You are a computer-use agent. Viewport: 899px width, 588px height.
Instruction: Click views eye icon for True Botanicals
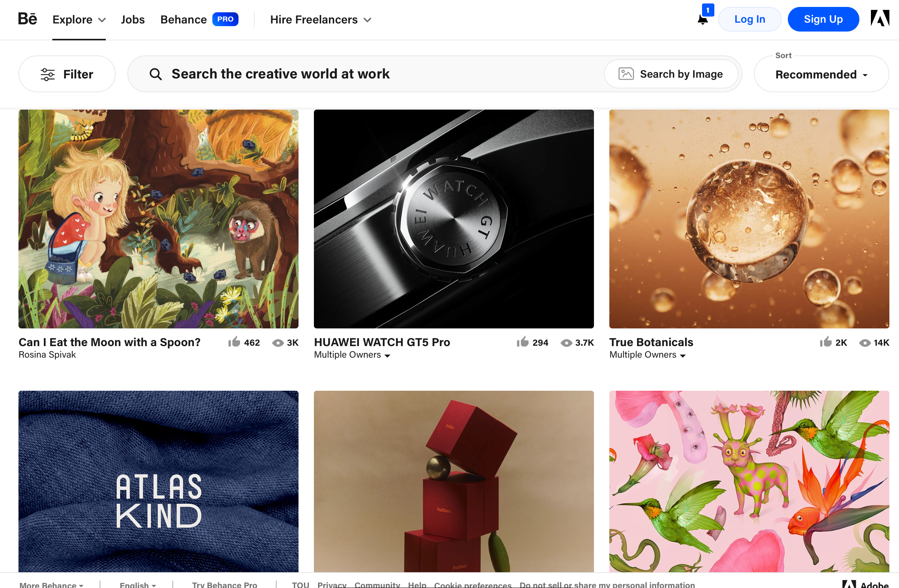coord(865,343)
